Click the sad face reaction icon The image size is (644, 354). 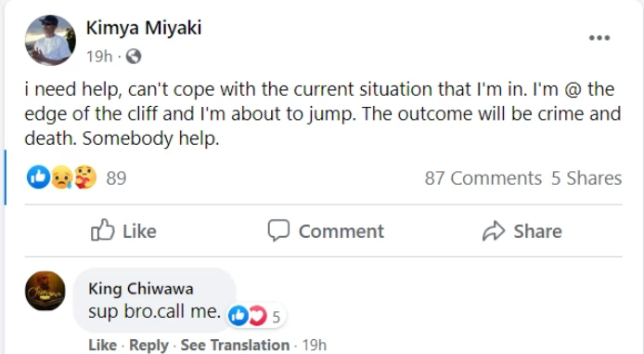click(x=61, y=177)
